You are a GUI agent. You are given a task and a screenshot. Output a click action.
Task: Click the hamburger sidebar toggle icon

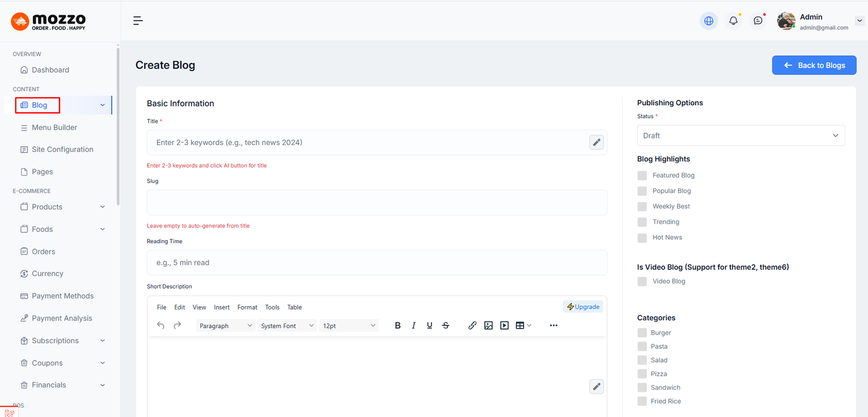click(x=138, y=21)
